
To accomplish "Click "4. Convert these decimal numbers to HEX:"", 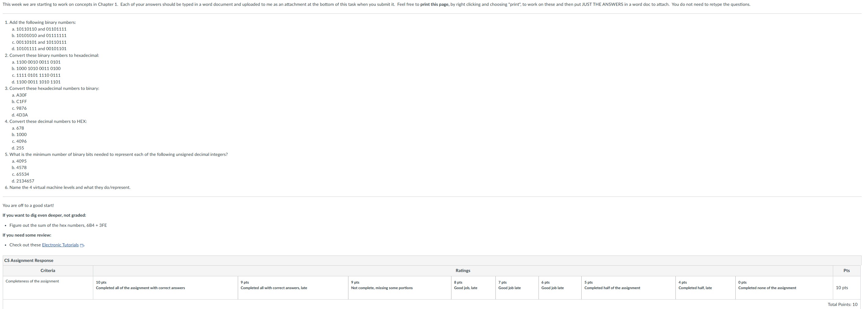I will 46,121.
